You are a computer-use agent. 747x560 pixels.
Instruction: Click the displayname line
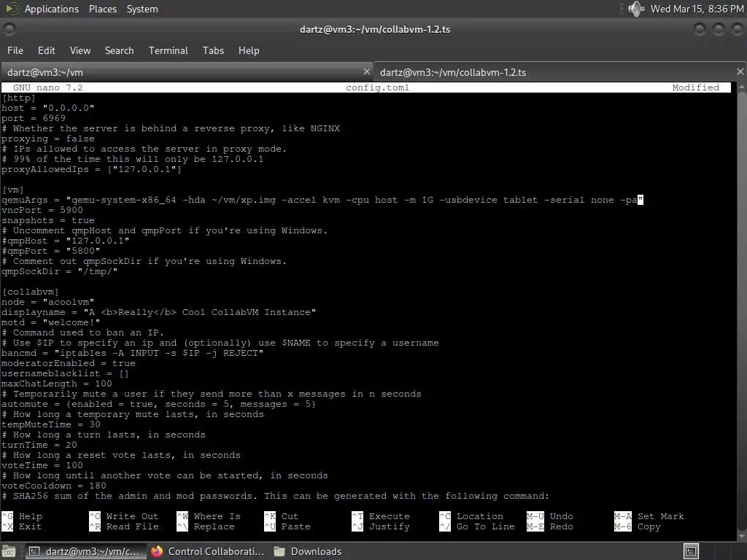(158, 312)
